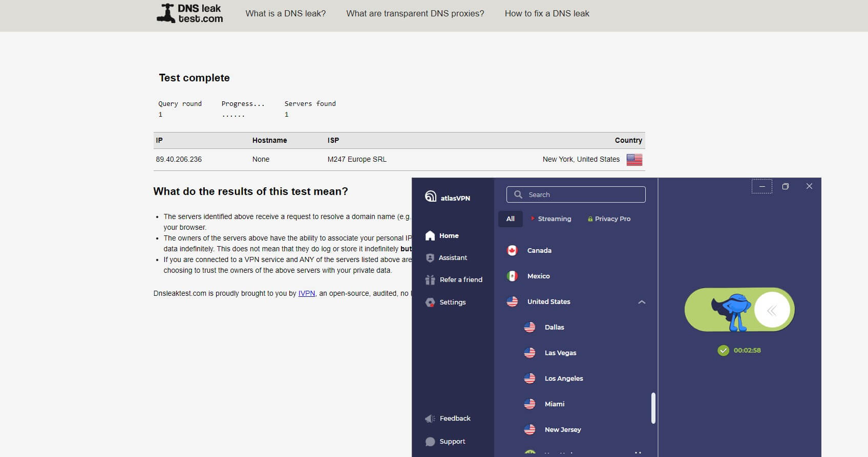Select the M247 Europe SRL ISP cell
Image resolution: width=868 pixels, height=457 pixels.
tap(357, 159)
